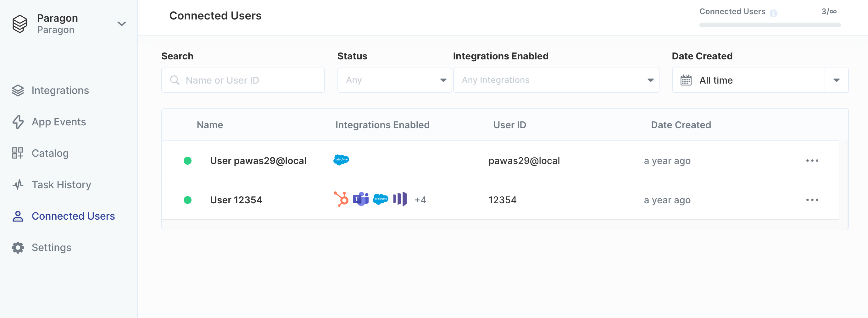Show the +4 additional integrations
This screenshot has height=318, width=868.
420,200
